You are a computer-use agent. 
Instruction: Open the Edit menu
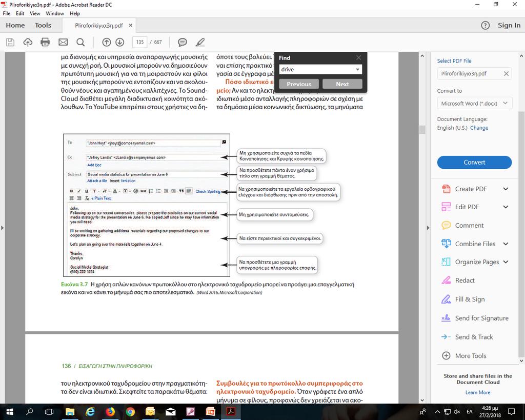pos(20,13)
